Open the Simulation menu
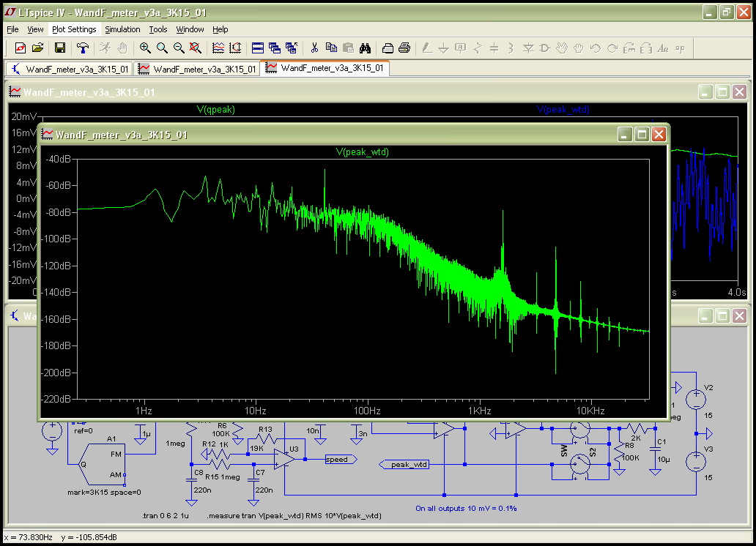 [122, 29]
